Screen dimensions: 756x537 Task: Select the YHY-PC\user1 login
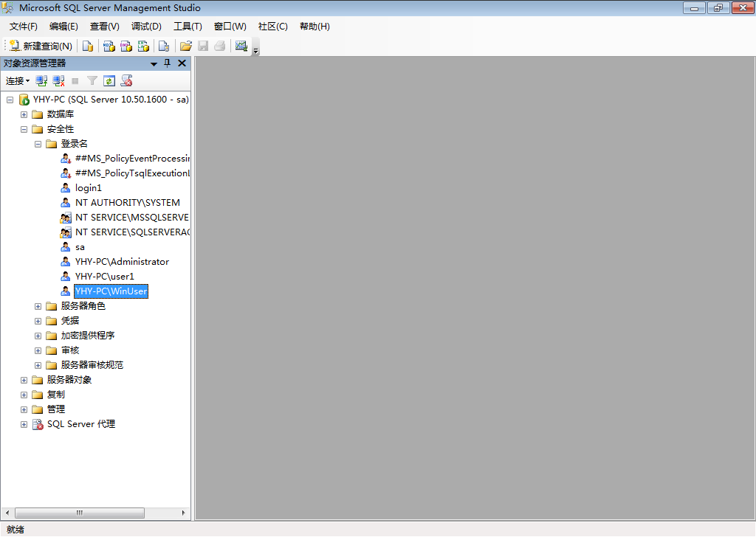[105, 277]
